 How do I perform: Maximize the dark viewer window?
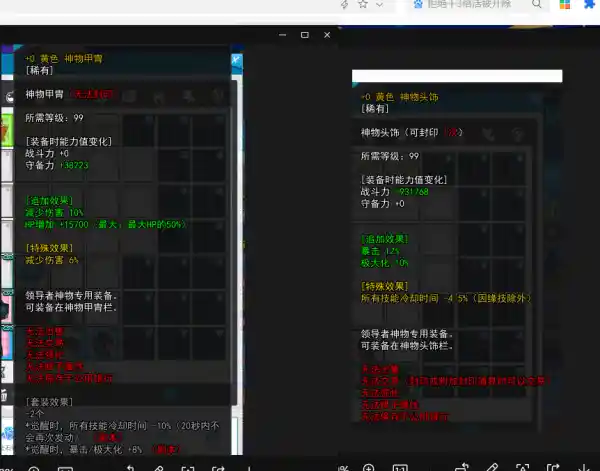click(x=305, y=35)
